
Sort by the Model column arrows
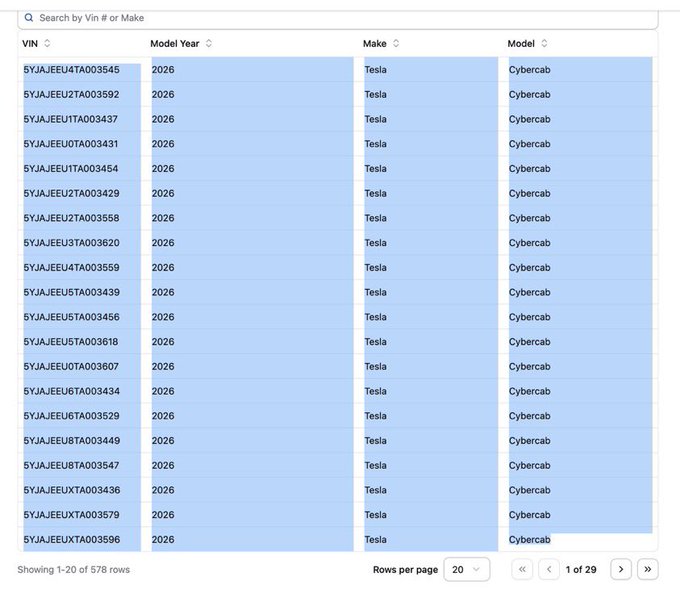544,43
